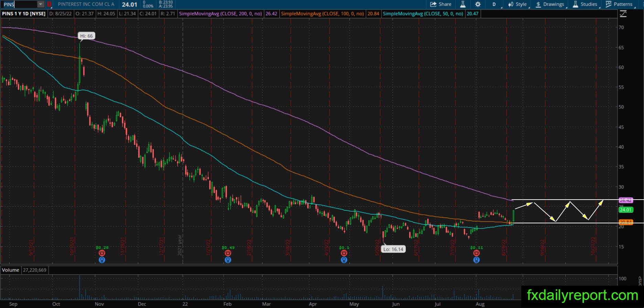Click the red link indicator beside symbol box
Viewport: 644px width, 308px height.
click(50, 4)
